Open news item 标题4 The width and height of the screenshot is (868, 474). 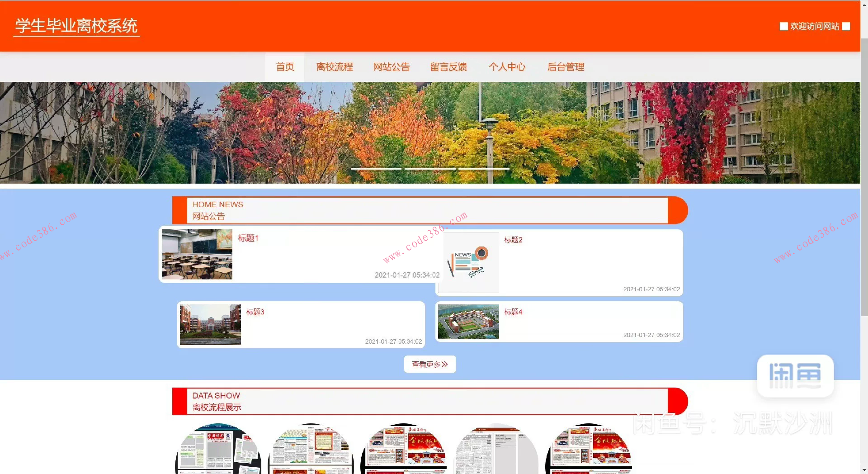click(x=513, y=312)
